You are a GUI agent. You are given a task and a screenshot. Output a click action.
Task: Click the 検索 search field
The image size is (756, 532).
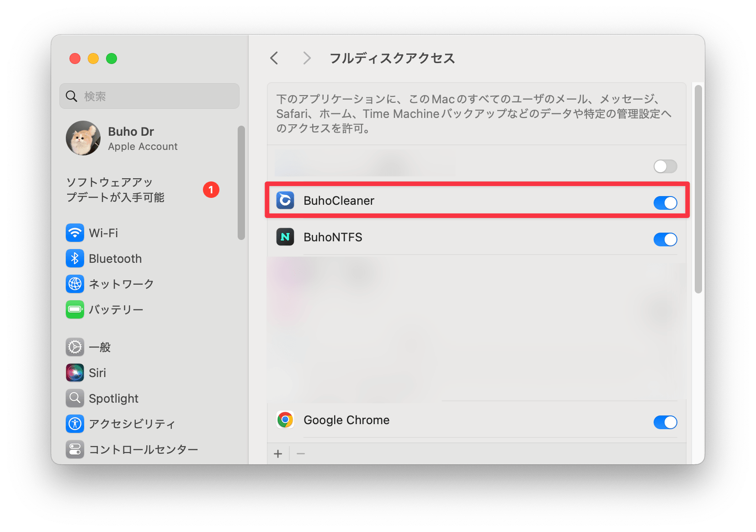coord(149,96)
